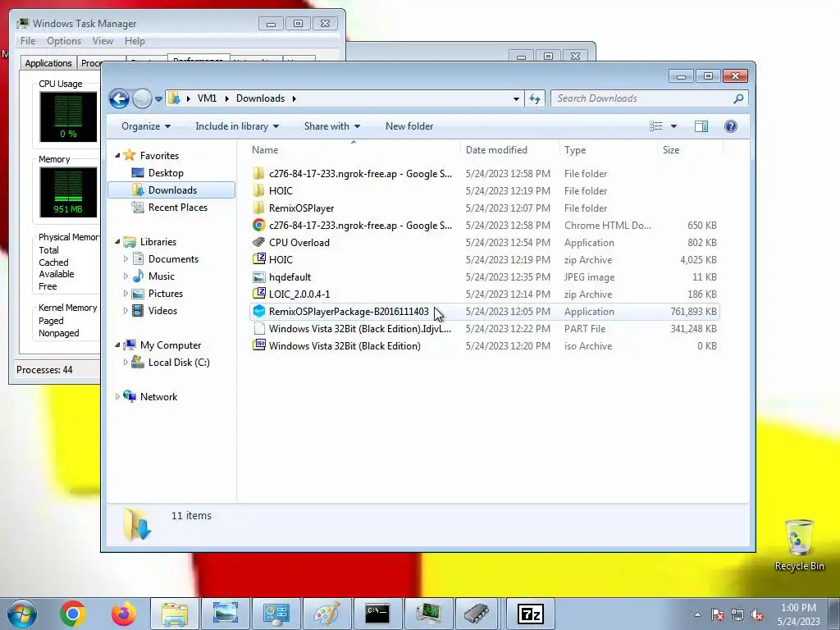This screenshot has height=630, width=840.
Task: Select the CPU Overload application icon
Action: pyautogui.click(x=258, y=243)
